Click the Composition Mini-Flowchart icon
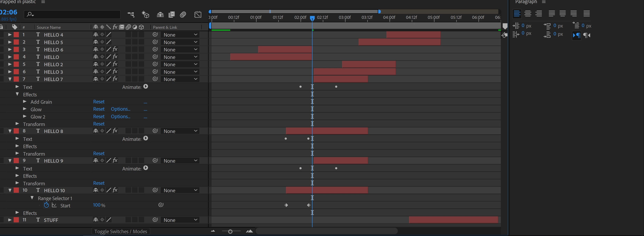Screen dimensions: 644x236 pos(131,14)
